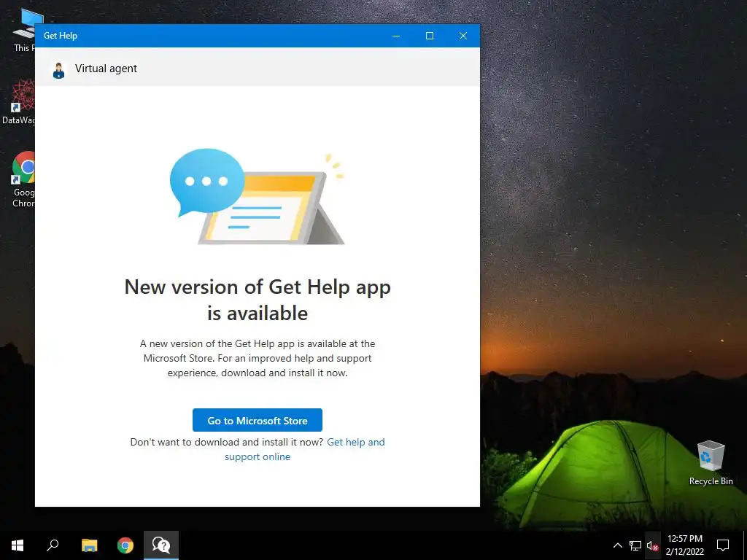
Task: Open the clock showing 12:57 PM
Action: pos(684,545)
